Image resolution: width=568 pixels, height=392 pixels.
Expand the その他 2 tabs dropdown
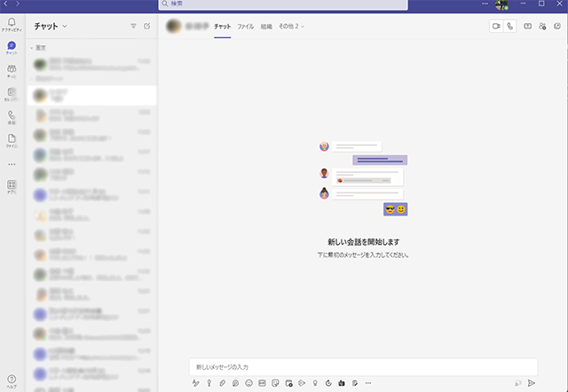coord(291,26)
